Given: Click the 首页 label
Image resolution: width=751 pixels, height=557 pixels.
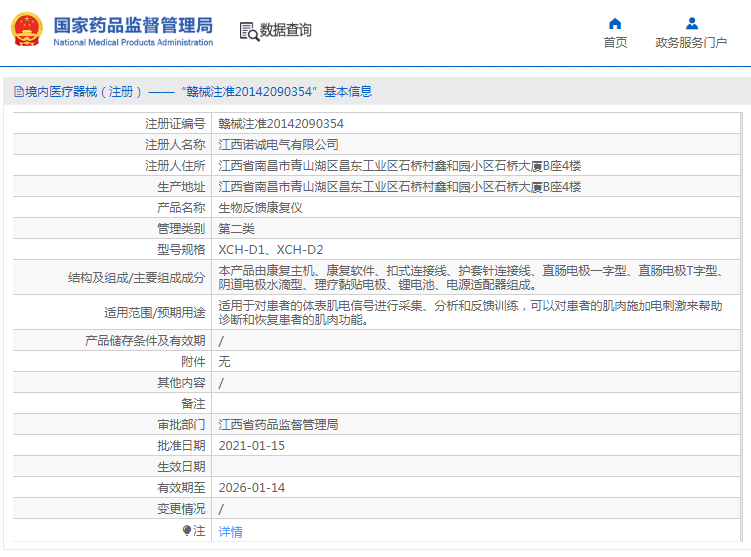Looking at the screenshot, I should (615, 43).
